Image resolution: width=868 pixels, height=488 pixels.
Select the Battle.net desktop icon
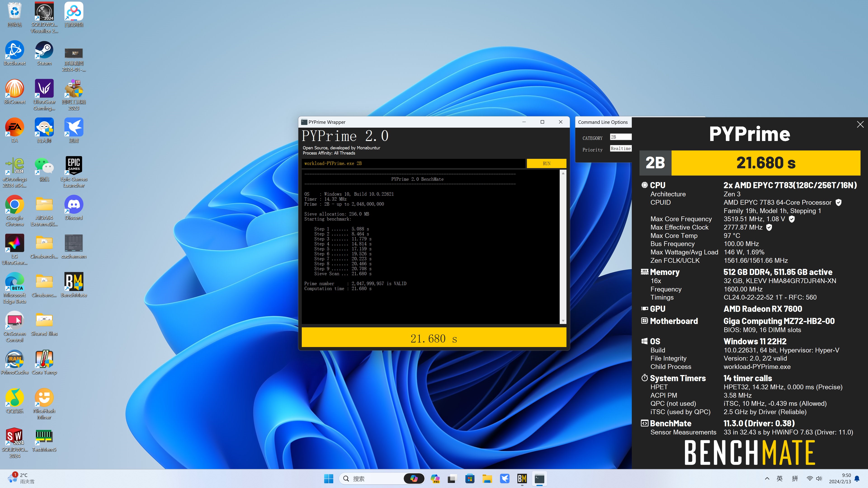pyautogui.click(x=14, y=54)
